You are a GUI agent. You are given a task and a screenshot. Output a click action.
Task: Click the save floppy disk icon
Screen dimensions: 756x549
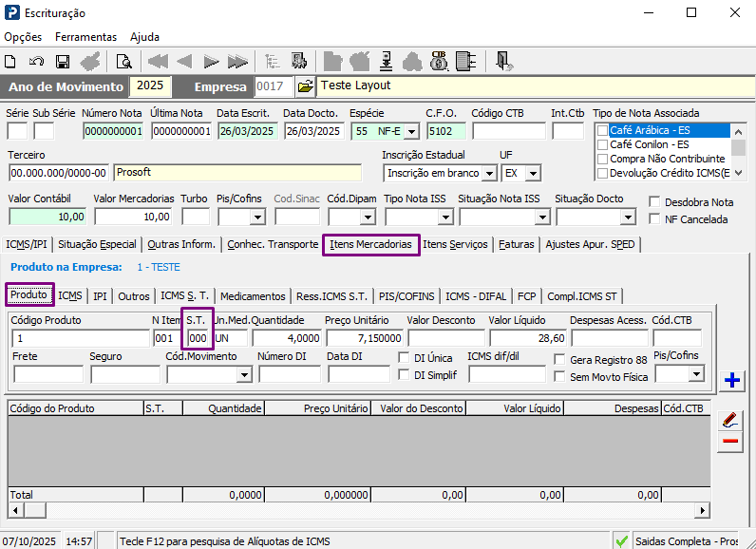tap(62, 62)
